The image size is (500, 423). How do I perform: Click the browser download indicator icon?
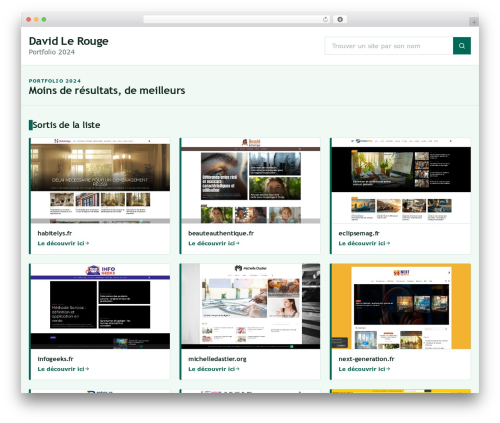[x=340, y=19]
